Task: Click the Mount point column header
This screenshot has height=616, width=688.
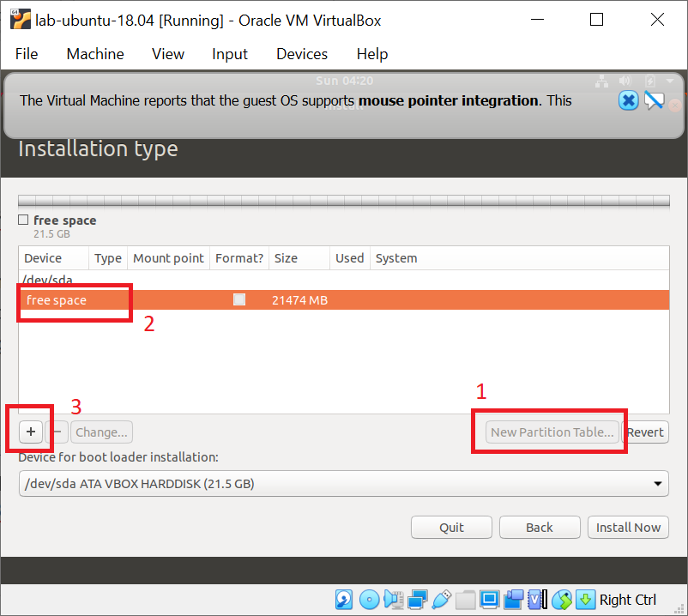Action: point(168,258)
